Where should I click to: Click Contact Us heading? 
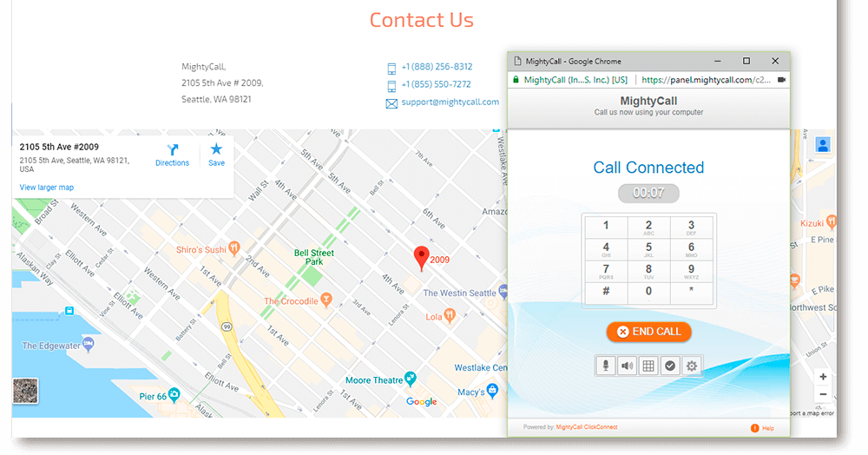[421, 20]
